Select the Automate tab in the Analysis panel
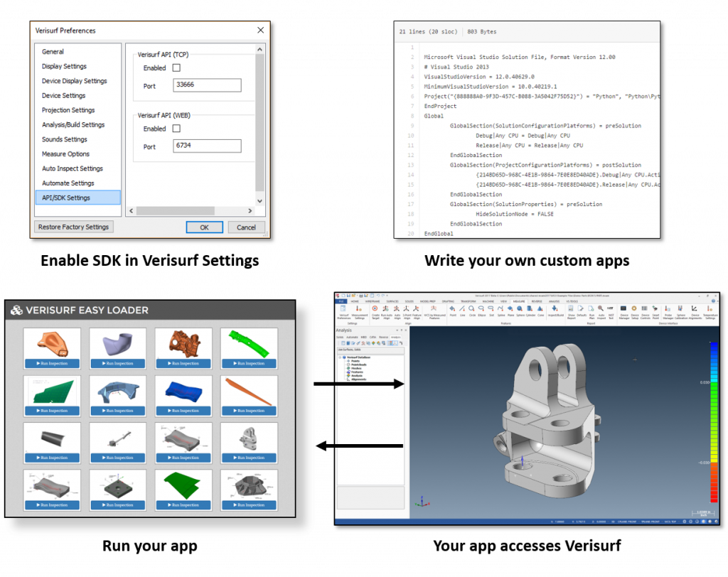728x577 pixels. (x=352, y=337)
